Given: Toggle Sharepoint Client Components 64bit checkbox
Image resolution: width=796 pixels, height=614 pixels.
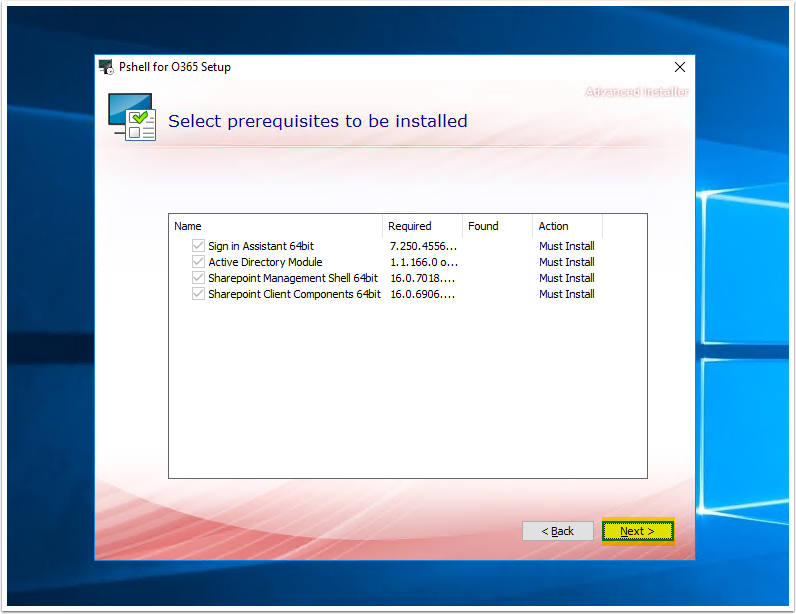Looking at the screenshot, I should (x=198, y=294).
